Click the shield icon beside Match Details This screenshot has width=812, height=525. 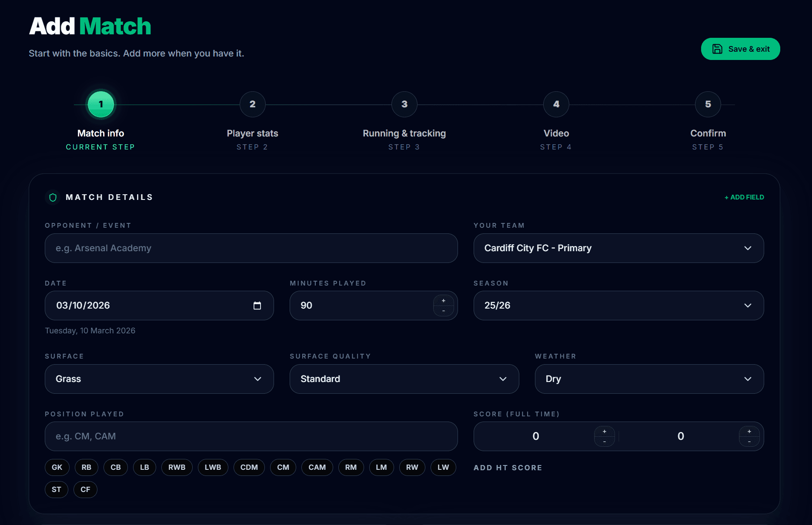(x=53, y=197)
